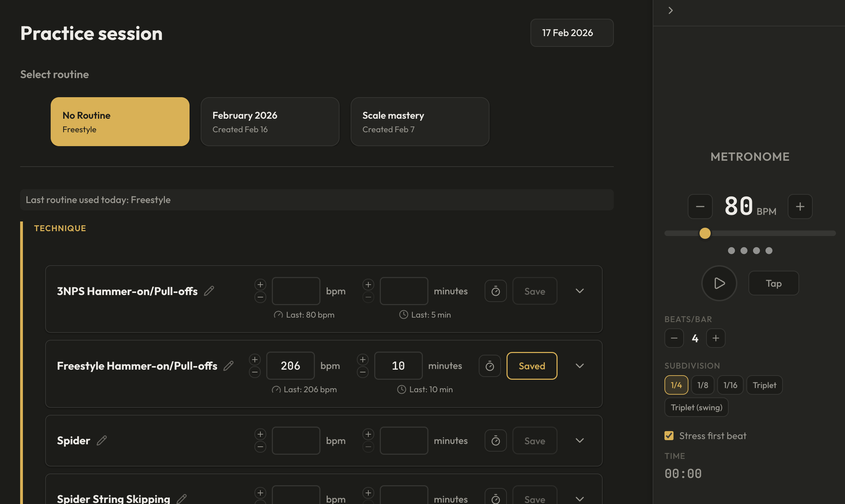Click the stopwatch icon on 3NPS Hammer-on/Pull-offs row
This screenshot has height=504, width=845.
(x=495, y=291)
